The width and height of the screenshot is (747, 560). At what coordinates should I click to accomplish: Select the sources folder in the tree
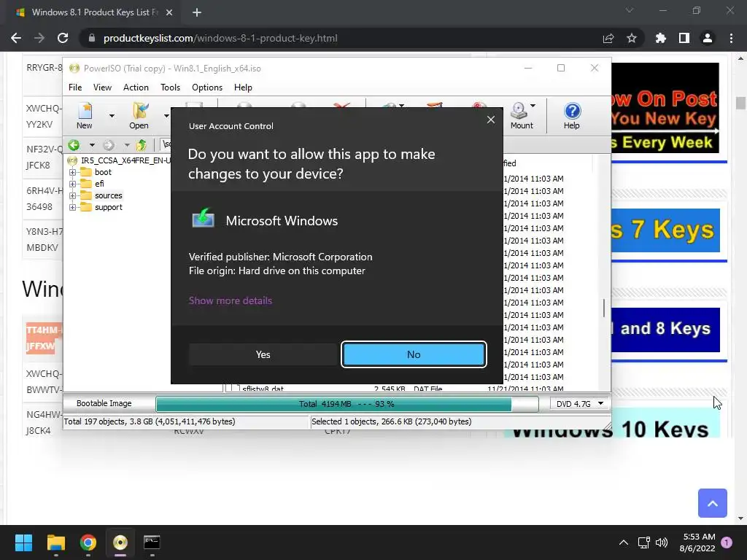click(x=108, y=195)
